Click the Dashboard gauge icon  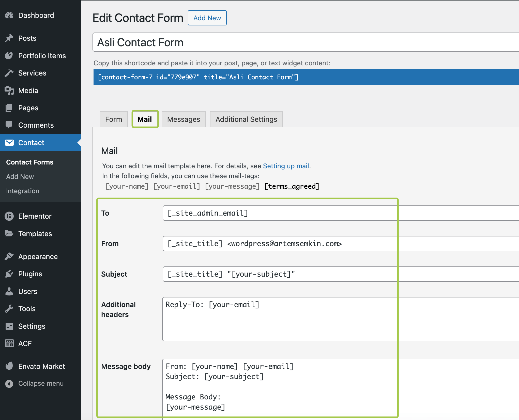point(9,15)
